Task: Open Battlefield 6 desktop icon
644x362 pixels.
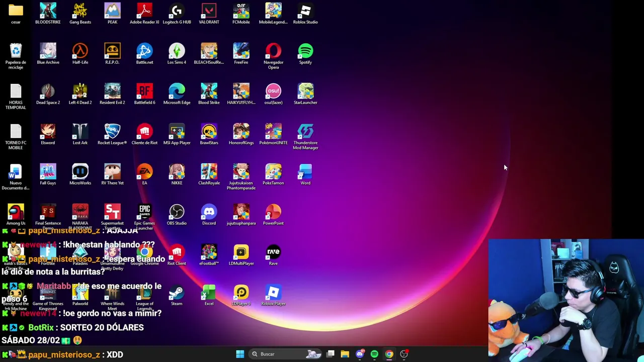Action: click(144, 94)
